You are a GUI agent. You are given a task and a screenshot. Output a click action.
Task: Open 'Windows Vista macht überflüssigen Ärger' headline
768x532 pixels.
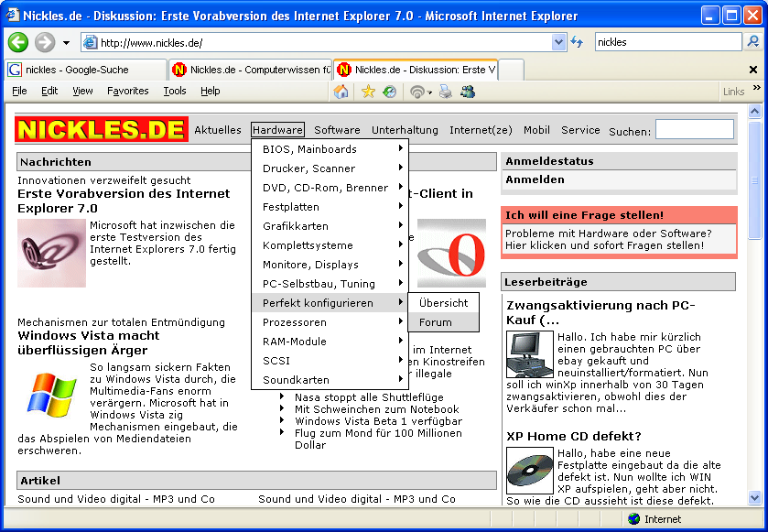(x=89, y=342)
